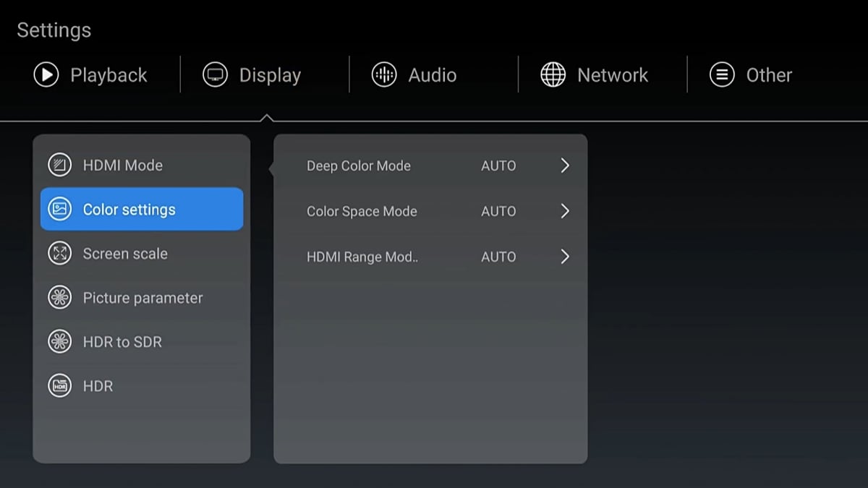This screenshot has width=868, height=488.
Task: Click the Audio waveform icon
Action: 384,74
